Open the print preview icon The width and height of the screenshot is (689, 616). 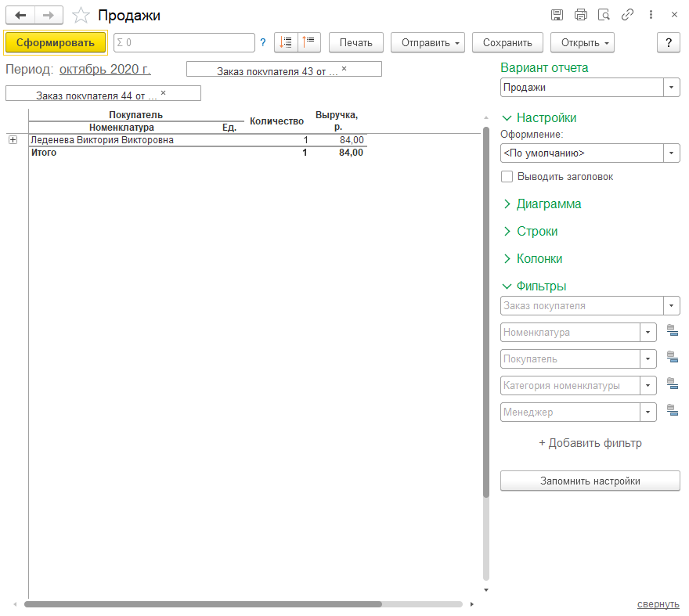[604, 15]
